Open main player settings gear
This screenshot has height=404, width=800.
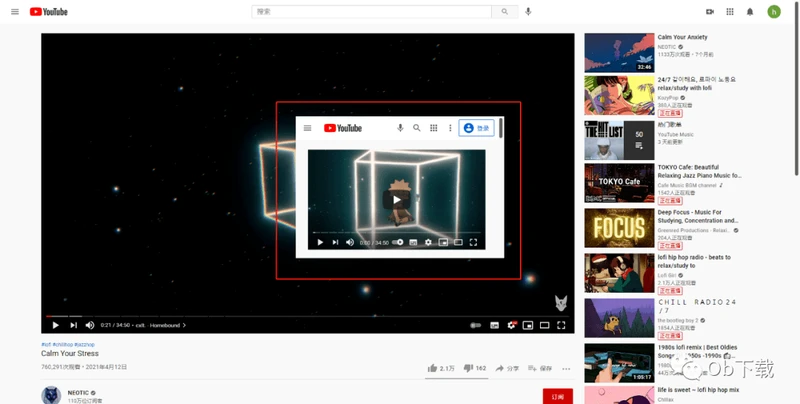[x=511, y=325]
